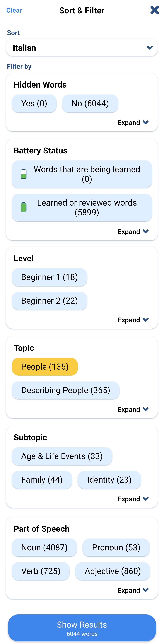The width and height of the screenshot is (164, 644).
Task: Expand the Part of Speech section
Action: point(133,590)
